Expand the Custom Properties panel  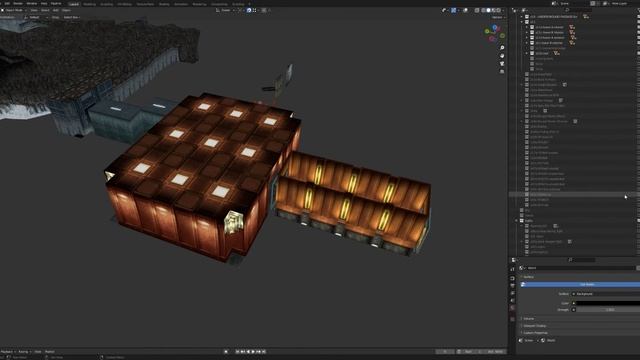(x=535, y=333)
